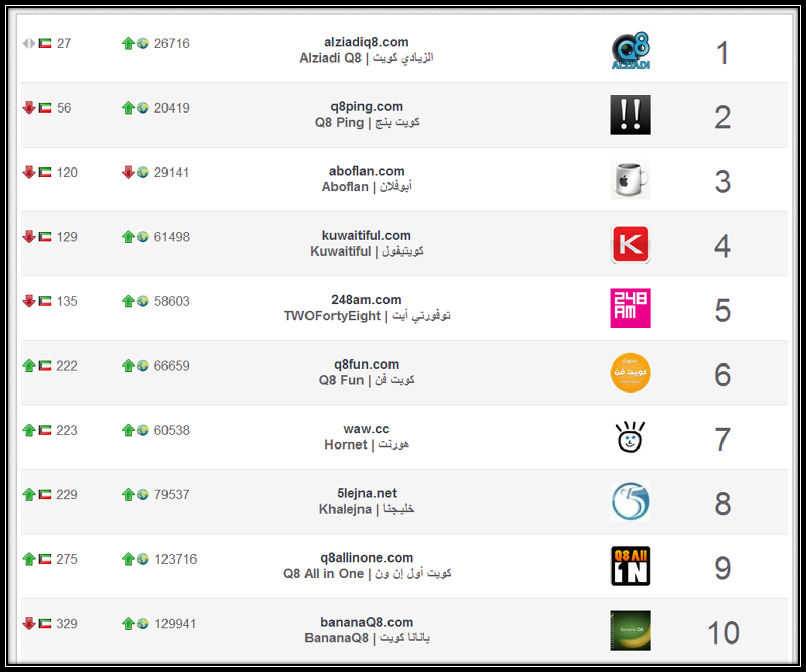This screenshot has height=672, width=806.
Task: Click the red Kuwaitiful K logo
Action: pyautogui.click(x=630, y=244)
